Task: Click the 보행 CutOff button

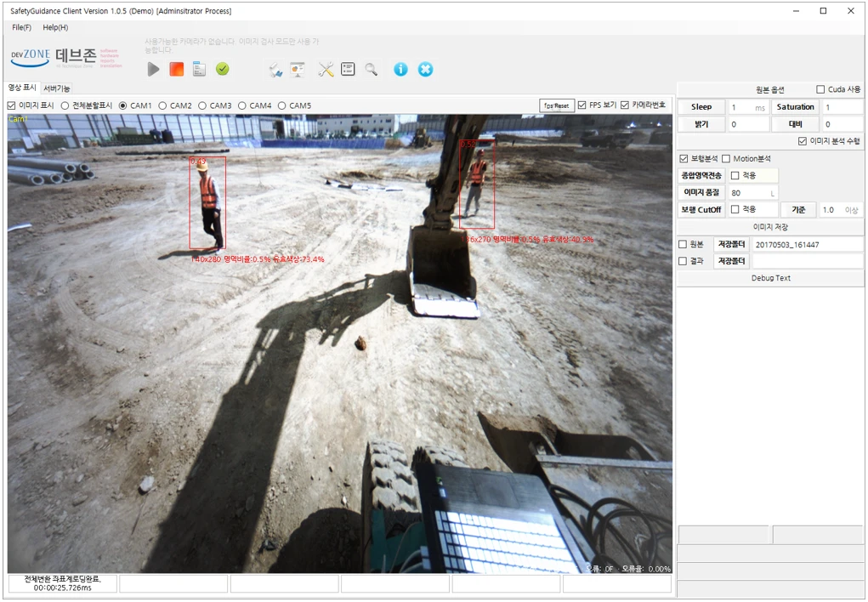Action: [701, 209]
